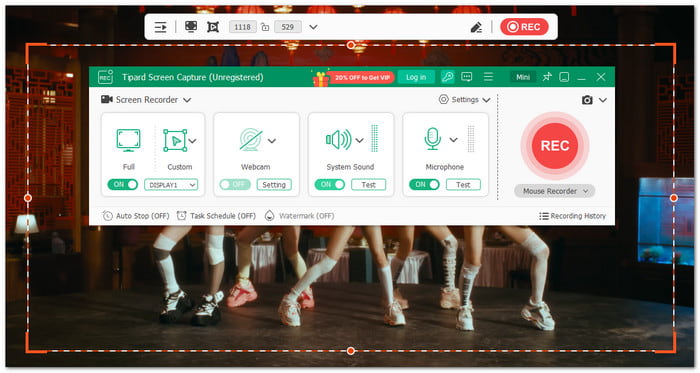Expand the snapshot options chevron
This screenshot has height=373, width=700.
[x=603, y=100]
